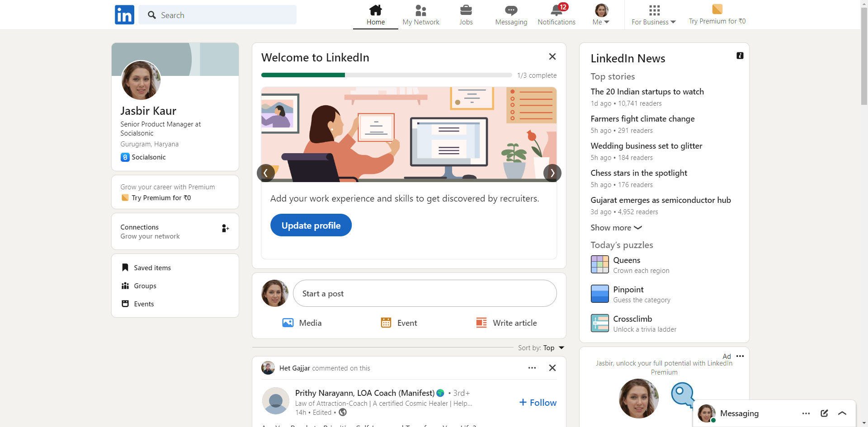Go to next welcome carousel slide

coord(552,173)
